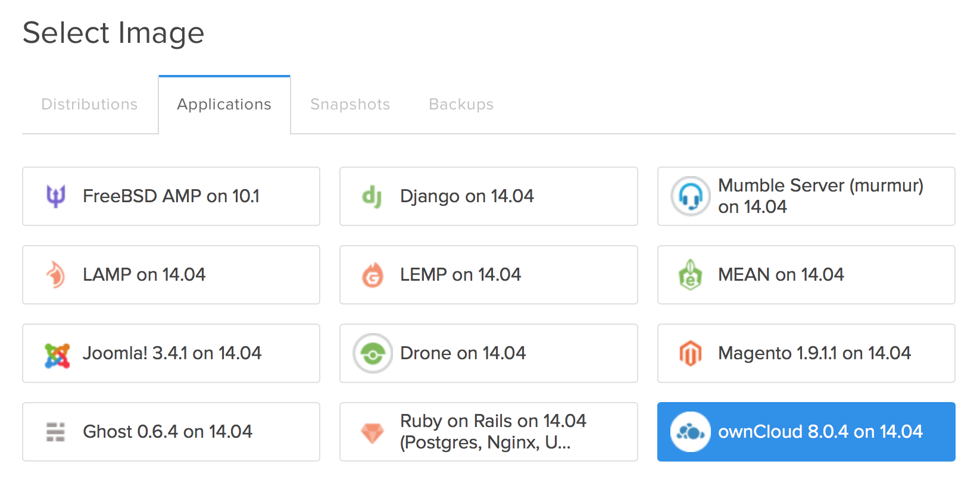The width and height of the screenshot is (980, 477).
Task: Select Django on 14.04 image
Action: (489, 196)
